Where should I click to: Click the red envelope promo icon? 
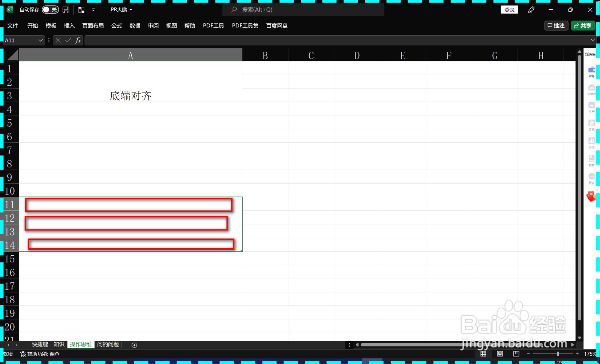point(591,196)
